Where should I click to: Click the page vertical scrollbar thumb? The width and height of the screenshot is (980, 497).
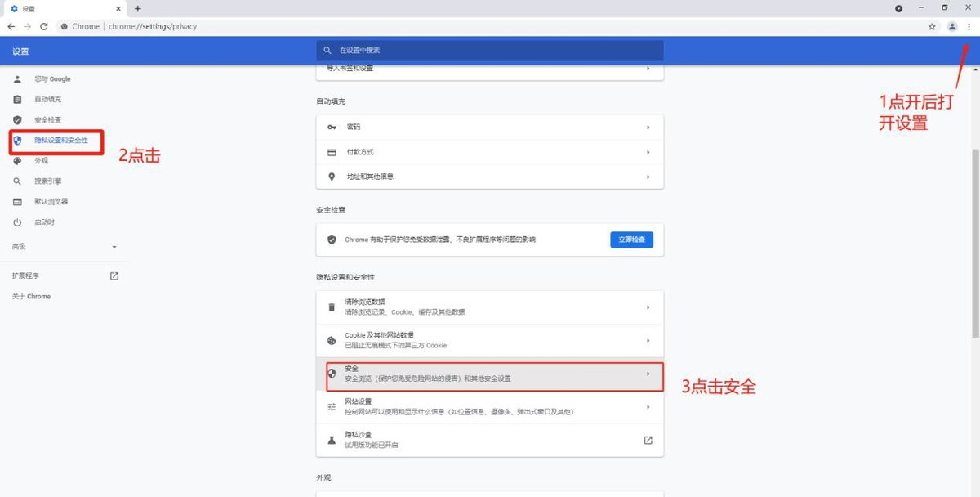coord(975,244)
